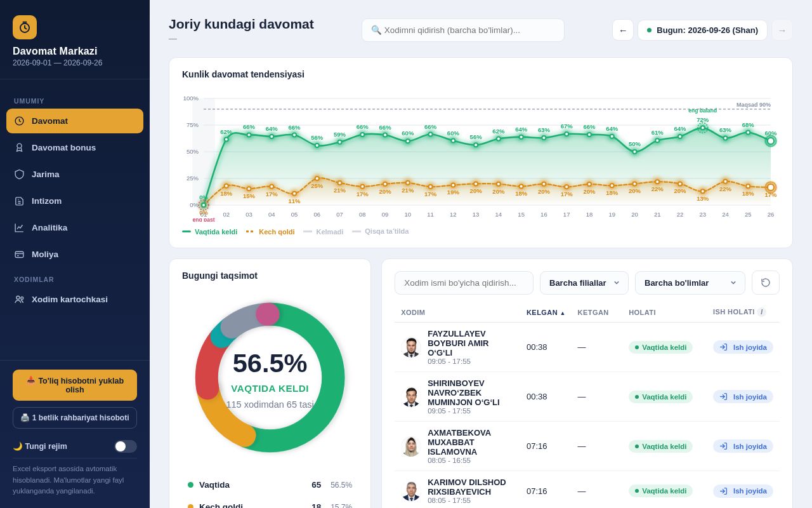
Task: Click the 72% peak point on day 23
Action: [702, 128]
